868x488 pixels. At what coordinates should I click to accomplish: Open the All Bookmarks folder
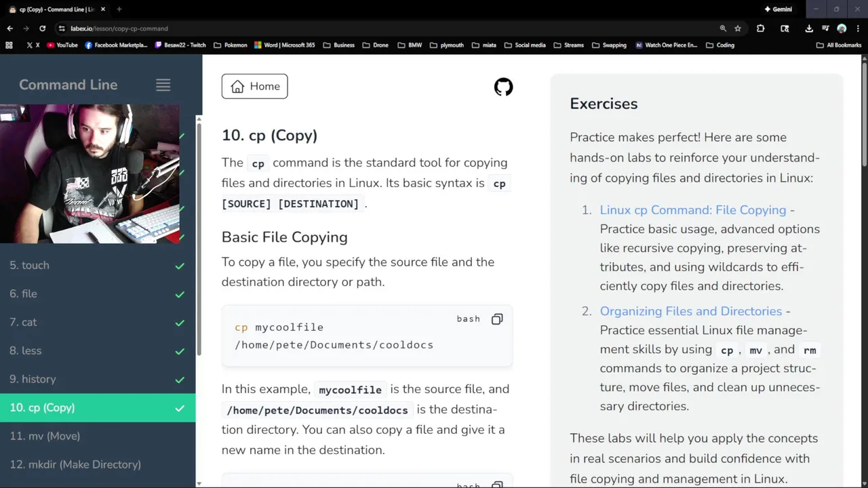839,45
